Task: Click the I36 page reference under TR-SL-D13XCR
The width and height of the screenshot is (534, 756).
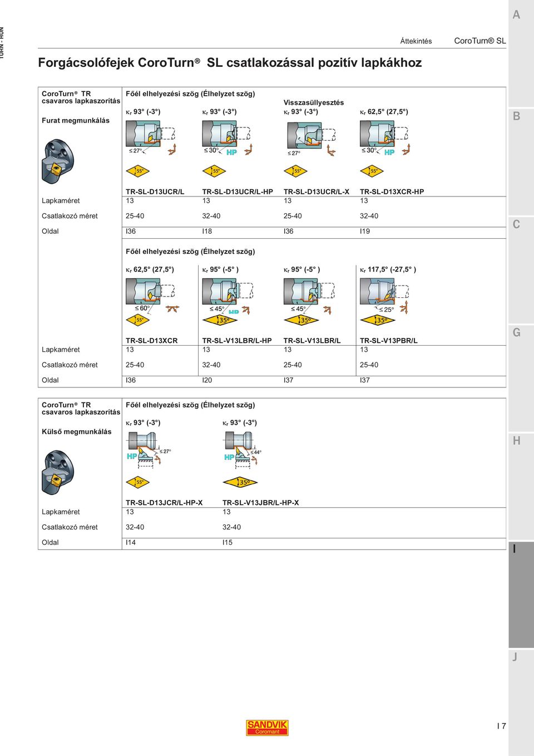Action: click(x=131, y=380)
